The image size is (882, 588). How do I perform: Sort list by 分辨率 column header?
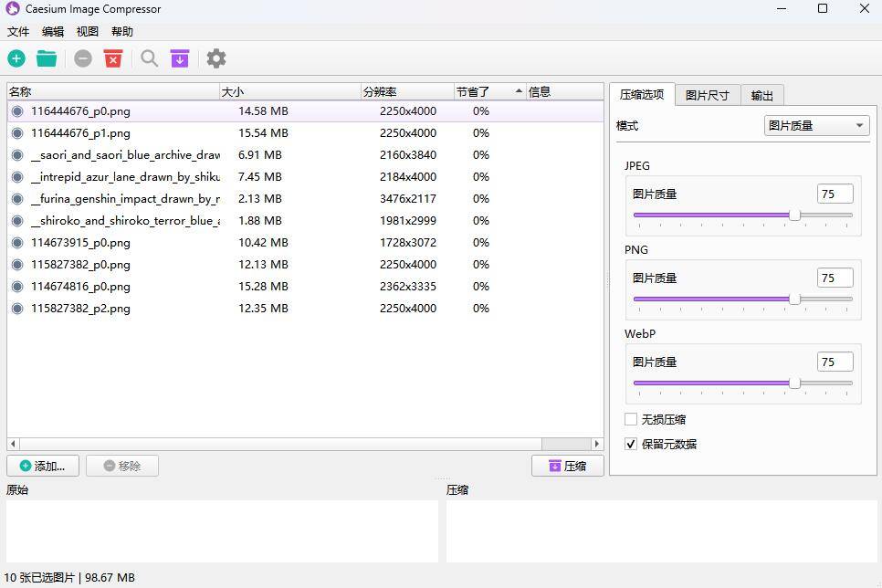[x=408, y=91]
